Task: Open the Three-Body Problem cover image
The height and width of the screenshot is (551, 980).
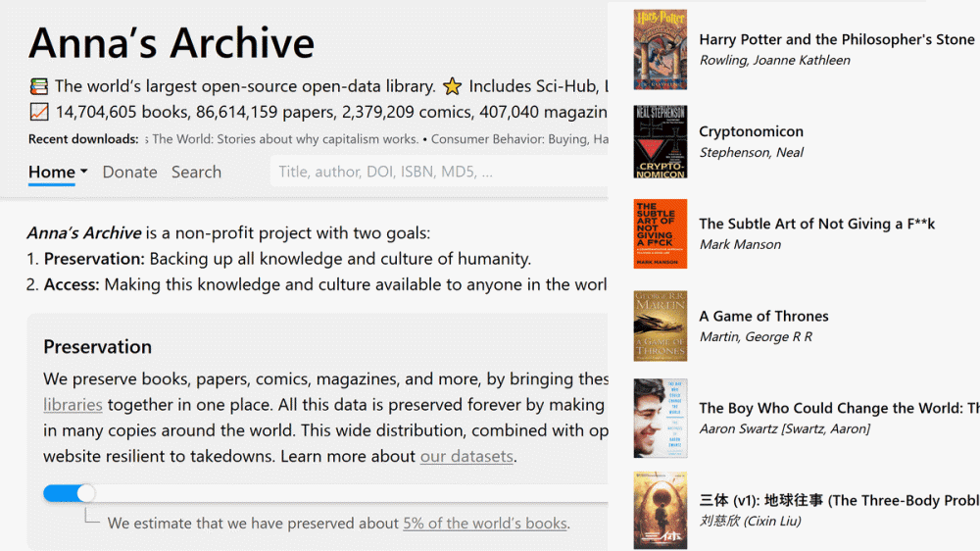Action: (x=660, y=510)
